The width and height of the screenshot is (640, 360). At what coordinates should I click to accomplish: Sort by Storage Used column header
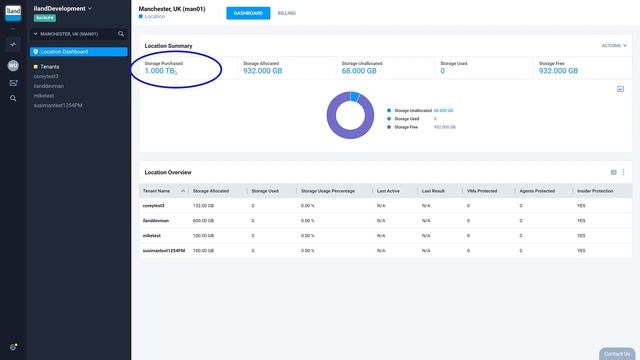(x=265, y=191)
